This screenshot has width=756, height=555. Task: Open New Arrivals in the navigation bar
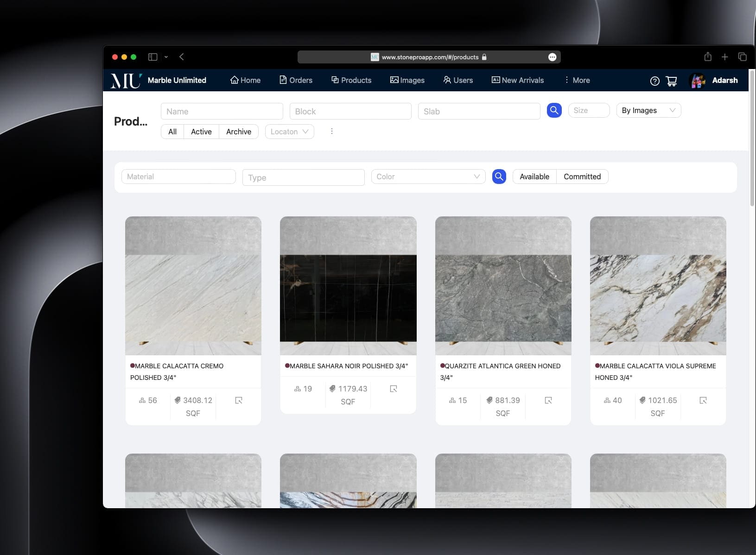click(x=518, y=80)
